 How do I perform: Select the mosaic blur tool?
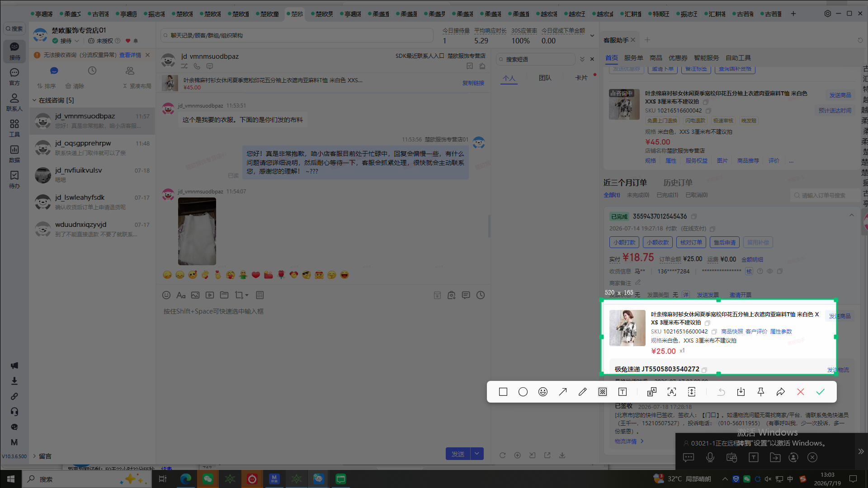pyautogui.click(x=603, y=392)
